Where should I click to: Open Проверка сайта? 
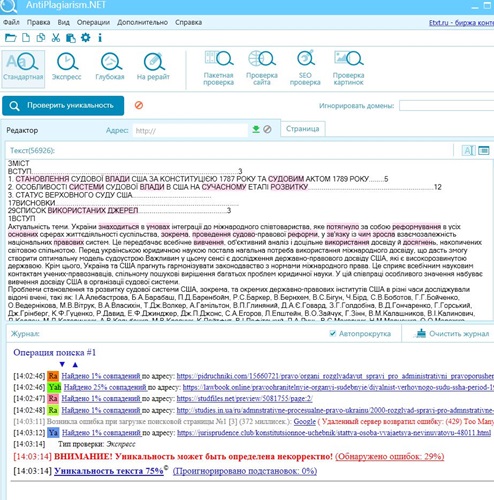pyautogui.click(x=262, y=68)
